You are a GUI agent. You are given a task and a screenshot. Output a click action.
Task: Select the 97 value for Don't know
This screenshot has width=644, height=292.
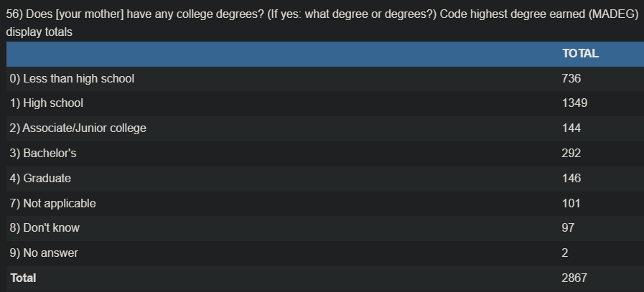point(569,227)
